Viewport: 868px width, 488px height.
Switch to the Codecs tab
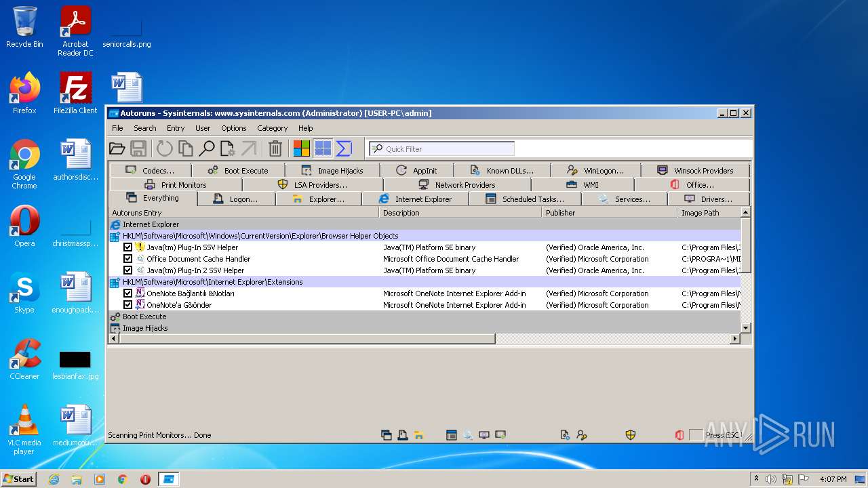point(150,171)
